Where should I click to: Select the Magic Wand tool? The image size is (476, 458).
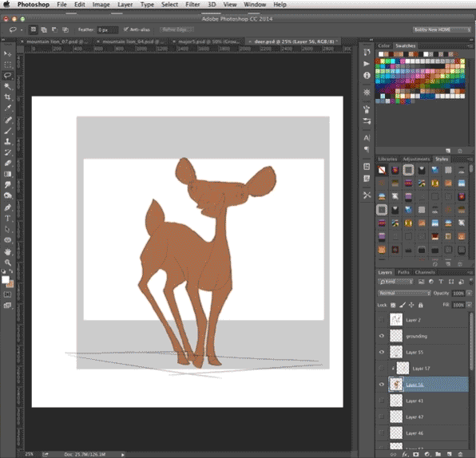[x=8, y=86]
